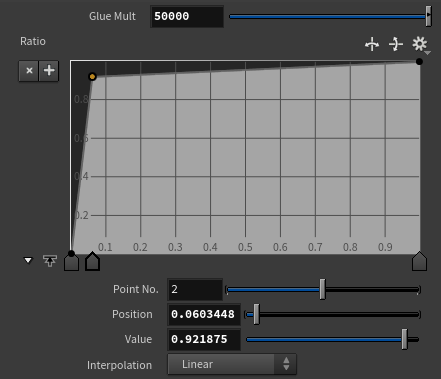The image size is (441, 379).
Task: Click the Position label
Action: [x=132, y=314]
